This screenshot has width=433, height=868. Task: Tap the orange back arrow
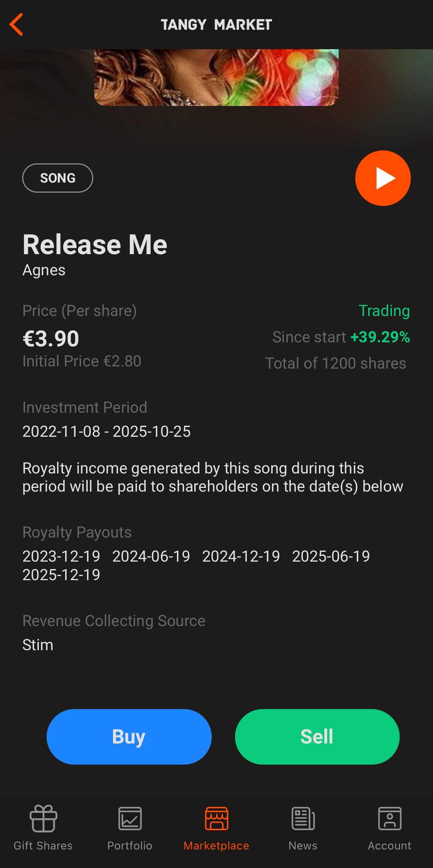17,24
